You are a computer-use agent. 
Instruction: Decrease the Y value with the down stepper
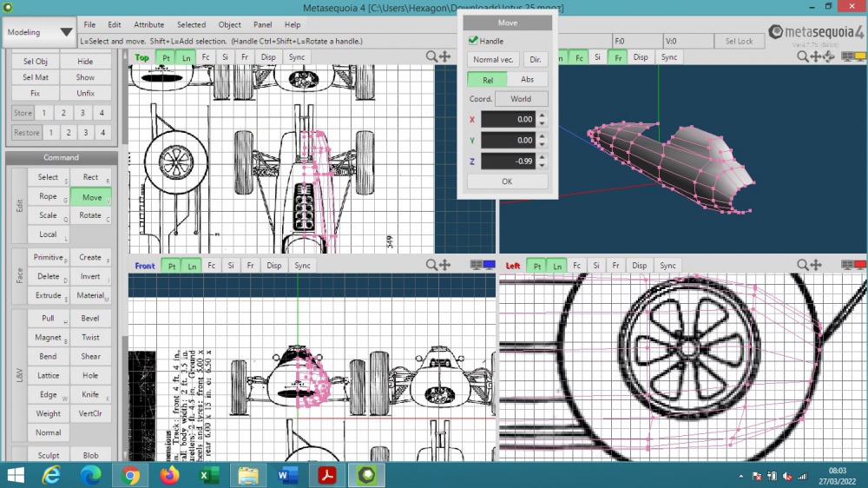542,144
